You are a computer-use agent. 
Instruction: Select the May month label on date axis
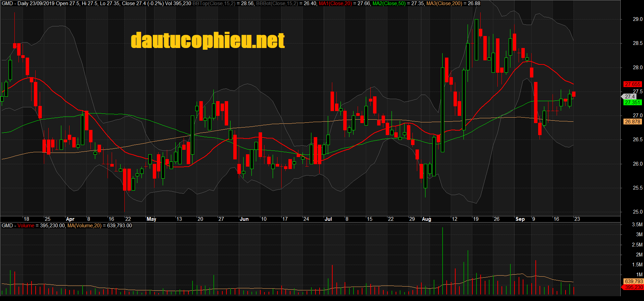(151, 219)
